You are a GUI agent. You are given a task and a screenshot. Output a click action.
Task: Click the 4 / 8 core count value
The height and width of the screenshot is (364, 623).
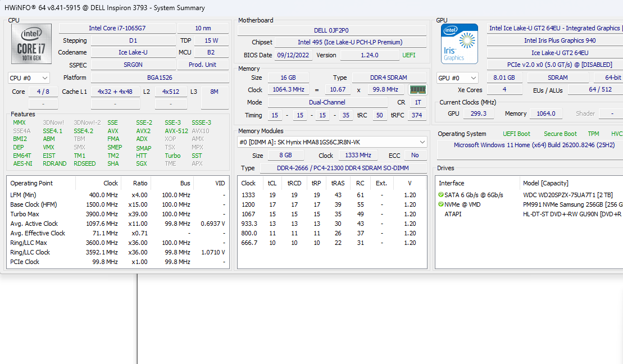43,92
